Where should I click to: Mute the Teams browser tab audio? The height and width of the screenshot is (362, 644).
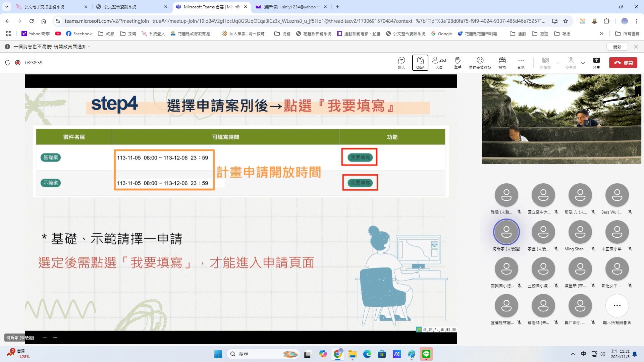(237, 7)
